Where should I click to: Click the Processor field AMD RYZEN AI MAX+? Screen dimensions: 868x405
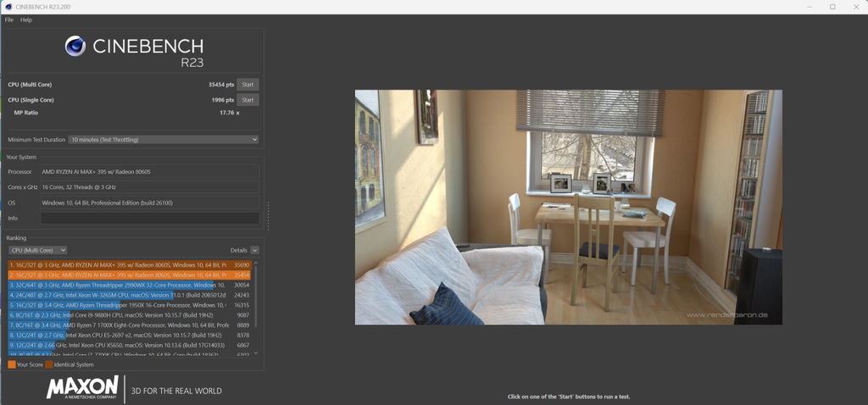149,172
